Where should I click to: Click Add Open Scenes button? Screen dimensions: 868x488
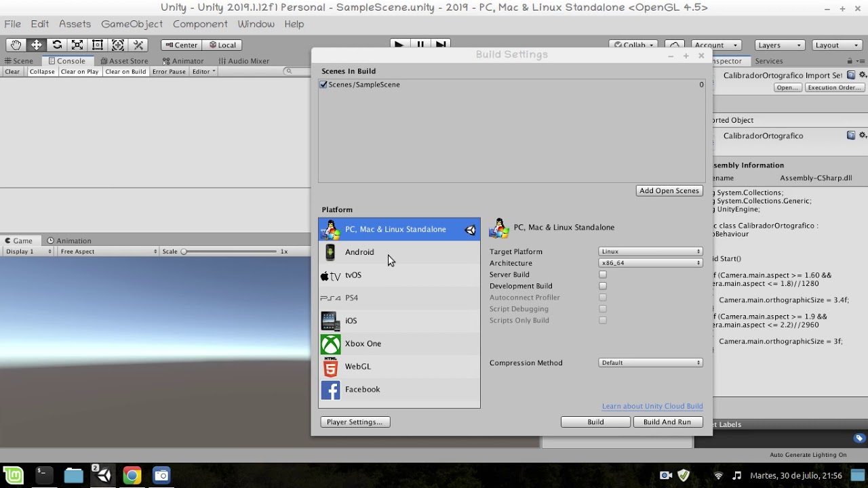coord(669,190)
